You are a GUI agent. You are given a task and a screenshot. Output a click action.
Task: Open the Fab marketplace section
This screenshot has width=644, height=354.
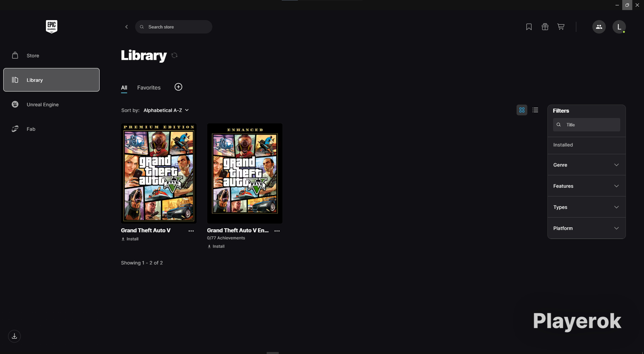[x=51, y=129]
